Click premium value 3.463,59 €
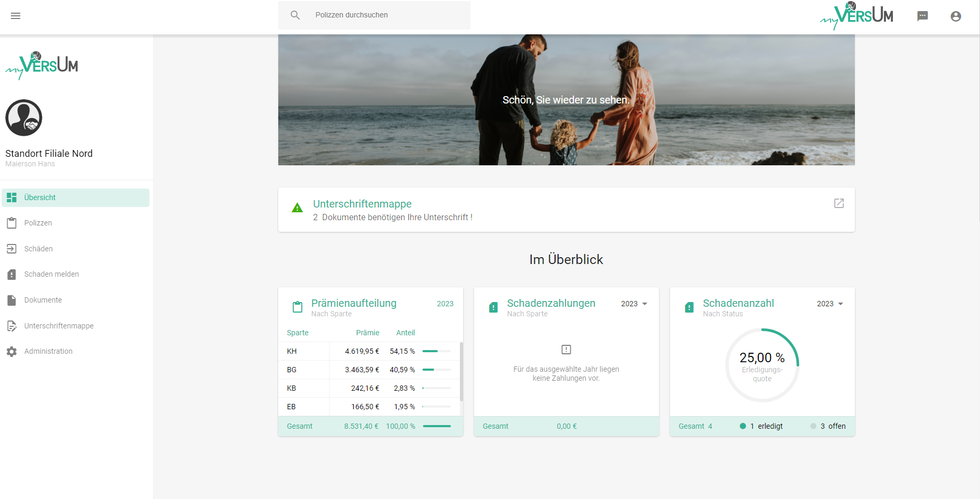The image size is (980, 499). pyautogui.click(x=362, y=370)
